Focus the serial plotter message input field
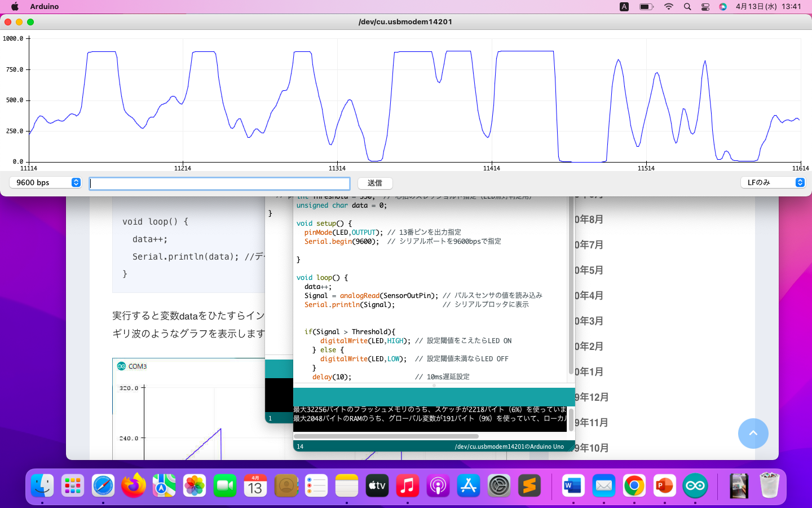 pyautogui.click(x=220, y=183)
